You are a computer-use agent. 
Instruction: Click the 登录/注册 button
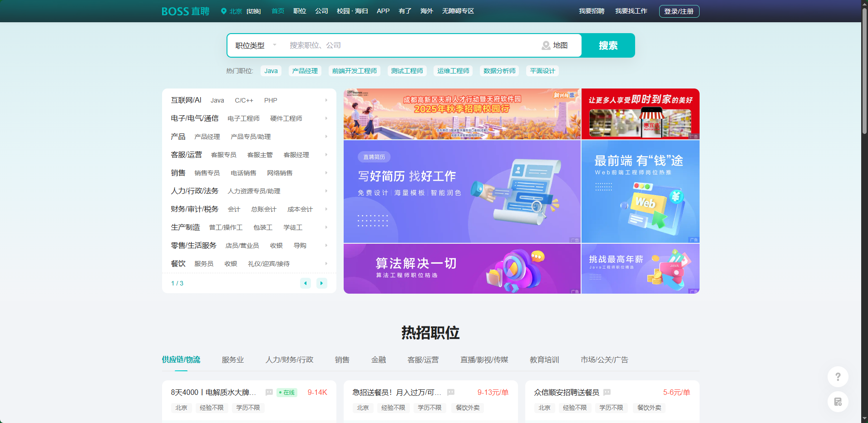coord(679,11)
